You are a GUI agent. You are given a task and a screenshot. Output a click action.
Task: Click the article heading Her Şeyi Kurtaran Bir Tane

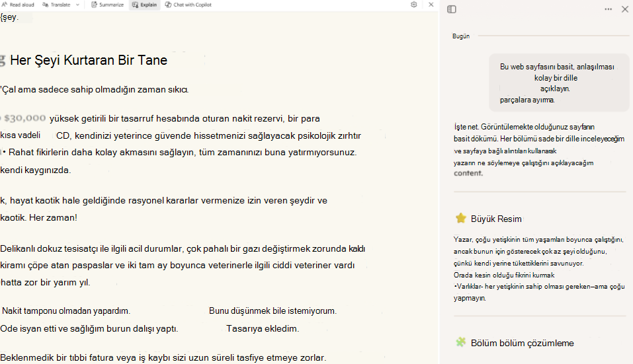[89, 60]
